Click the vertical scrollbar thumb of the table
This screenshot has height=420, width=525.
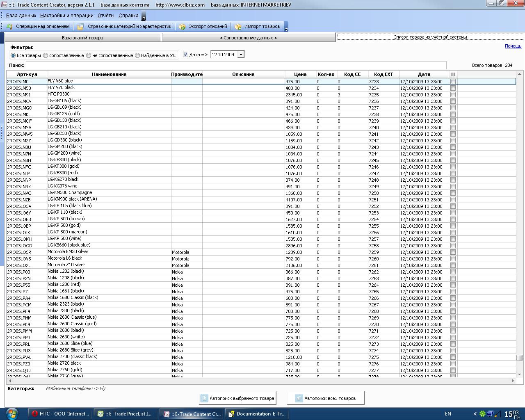pos(519,358)
